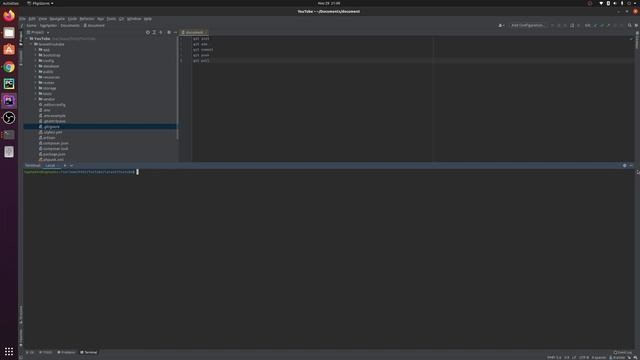Open the system Terminal icon in the dock
Image resolution: width=640 pixels, height=360 pixels.
pyautogui.click(x=9, y=135)
